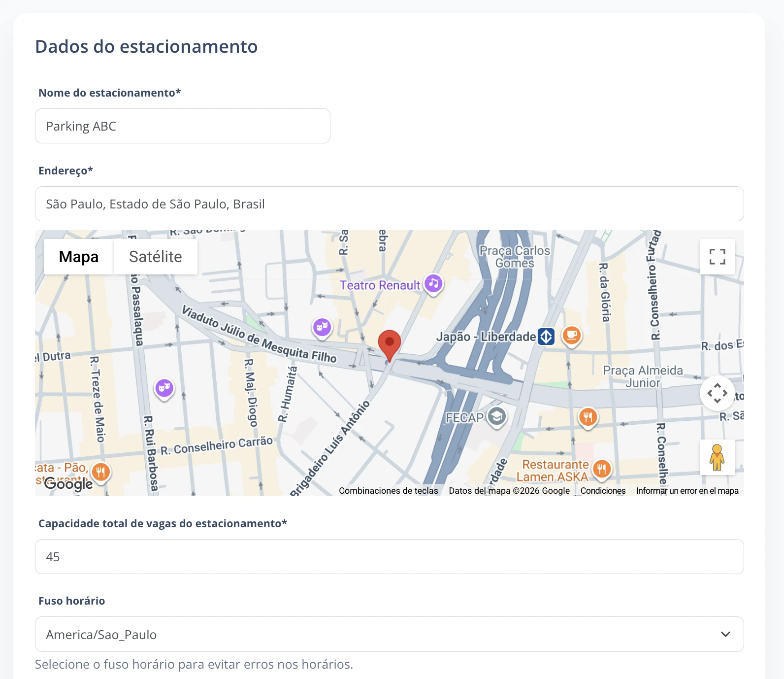The height and width of the screenshot is (679, 784).
Task: Click the theater mask icon near R. Rui Barbosa
Action: tap(164, 389)
